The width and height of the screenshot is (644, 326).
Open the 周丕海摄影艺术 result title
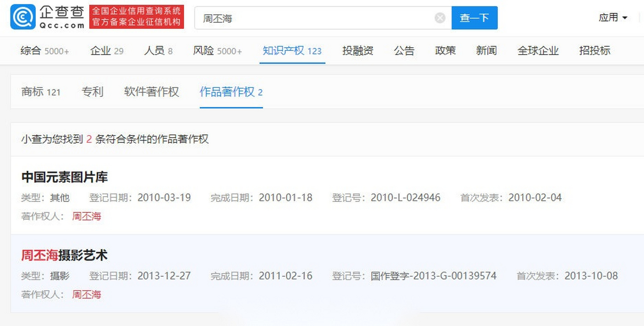tap(64, 255)
